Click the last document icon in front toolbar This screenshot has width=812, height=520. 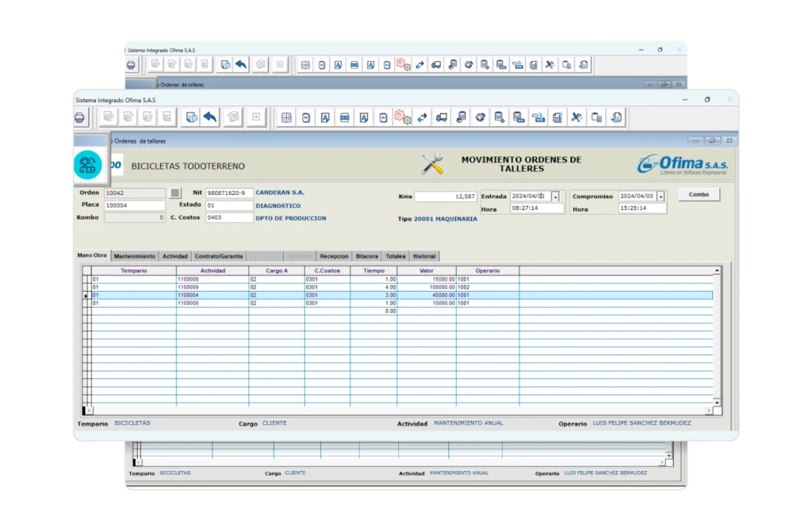pos(616,117)
